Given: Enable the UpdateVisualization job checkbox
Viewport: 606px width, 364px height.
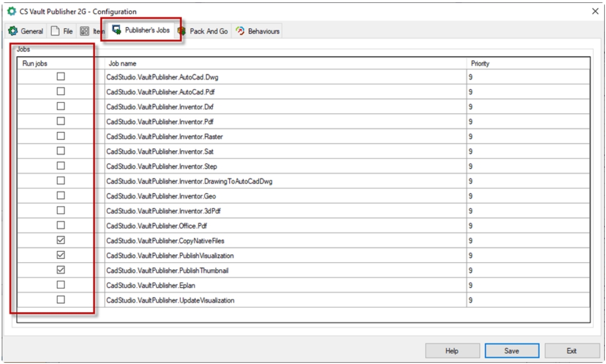Looking at the screenshot, I should click(x=61, y=300).
